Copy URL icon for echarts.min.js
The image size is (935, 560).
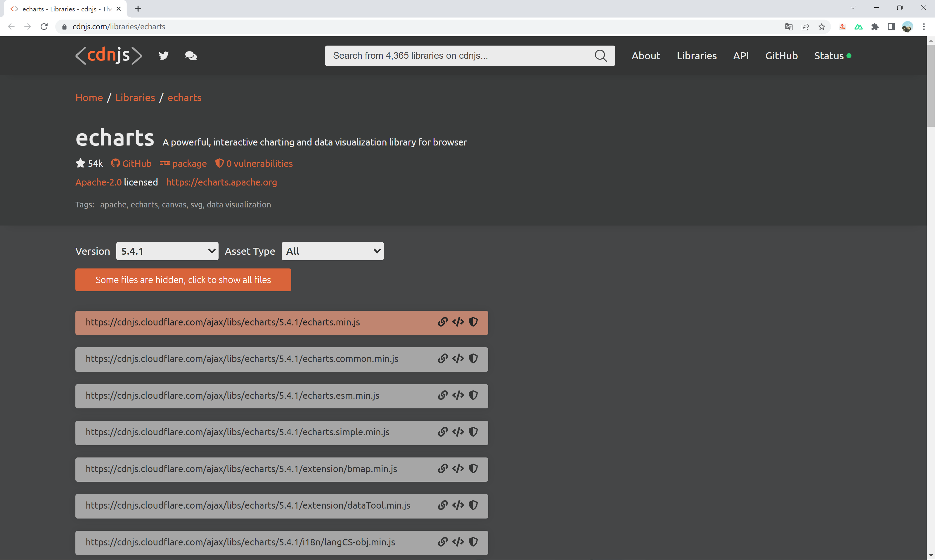[x=443, y=322]
